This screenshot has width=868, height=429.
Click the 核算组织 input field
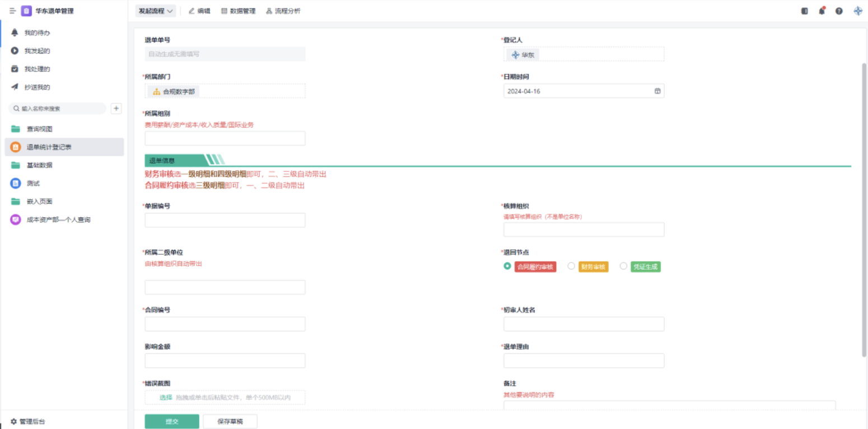point(584,230)
